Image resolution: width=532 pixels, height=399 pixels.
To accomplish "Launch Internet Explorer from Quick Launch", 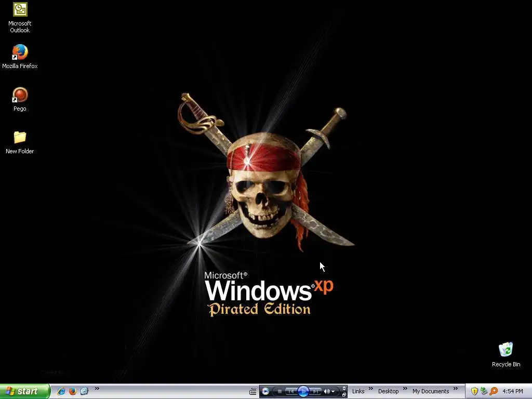I will pos(61,391).
